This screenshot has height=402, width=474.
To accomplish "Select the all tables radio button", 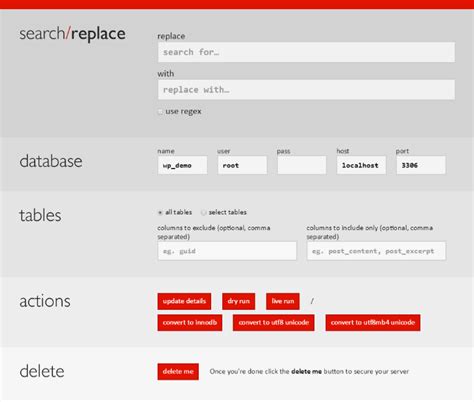I will 160,213.
